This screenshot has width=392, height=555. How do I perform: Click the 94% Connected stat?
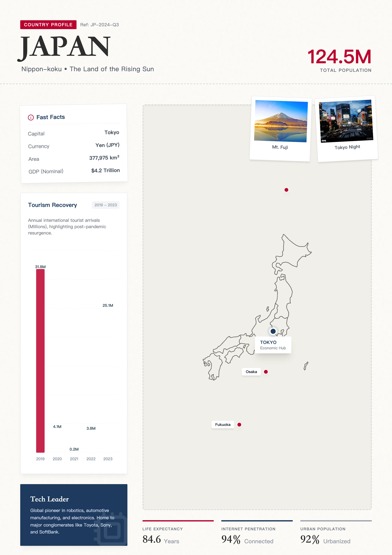point(247,539)
